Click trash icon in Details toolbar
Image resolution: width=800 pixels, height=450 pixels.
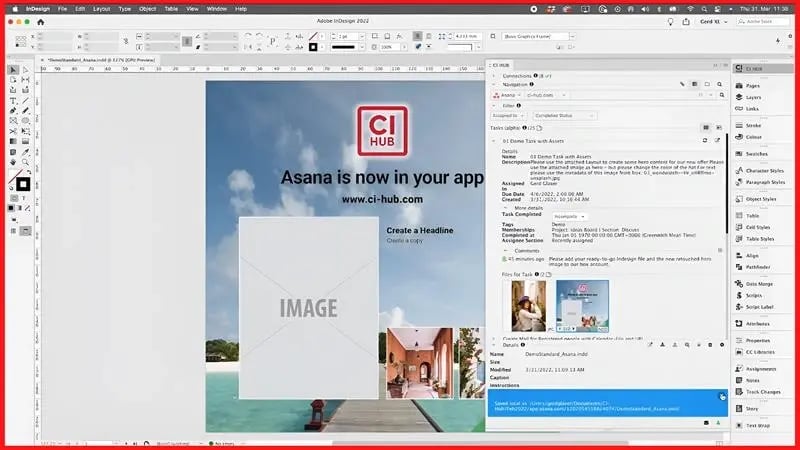coord(710,345)
